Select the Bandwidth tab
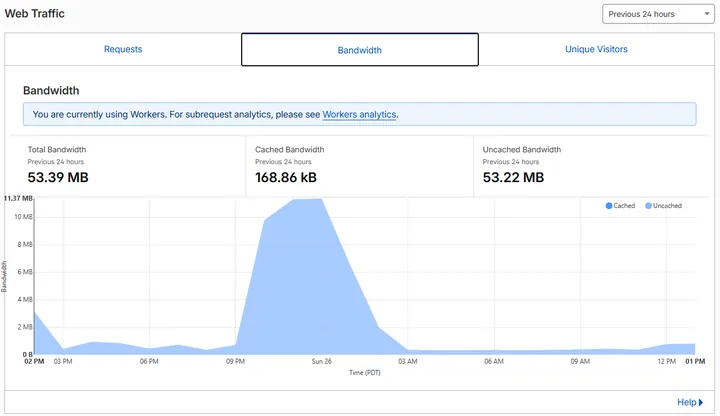Screen dimensions: 720x416 (x=360, y=50)
